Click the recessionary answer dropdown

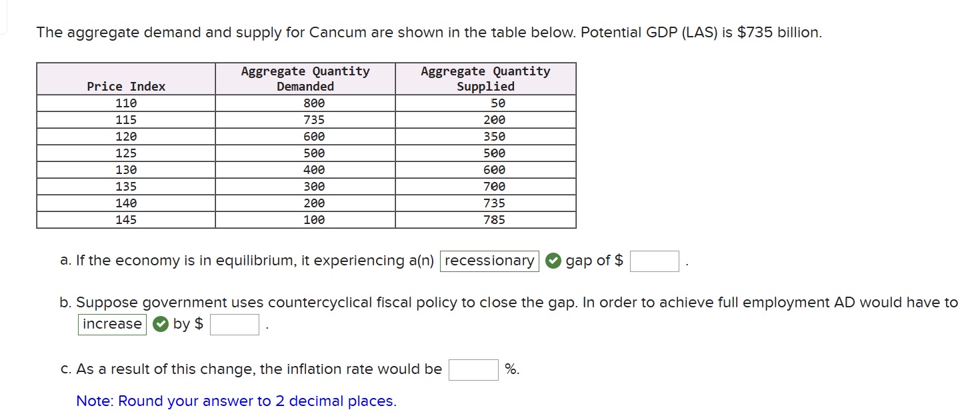pyautogui.click(x=489, y=261)
